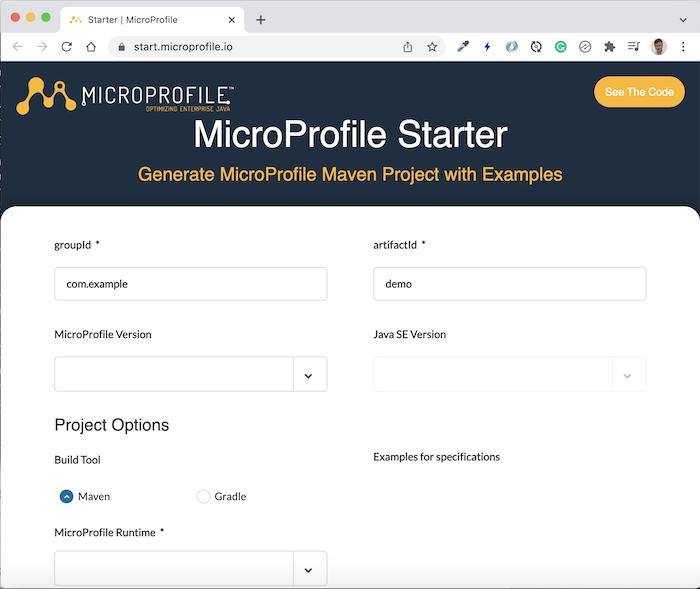The width and height of the screenshot is (700, 589).
Task: Click the groupId field containing com.example
Action: pyautogui.click(x=191, y=284)
